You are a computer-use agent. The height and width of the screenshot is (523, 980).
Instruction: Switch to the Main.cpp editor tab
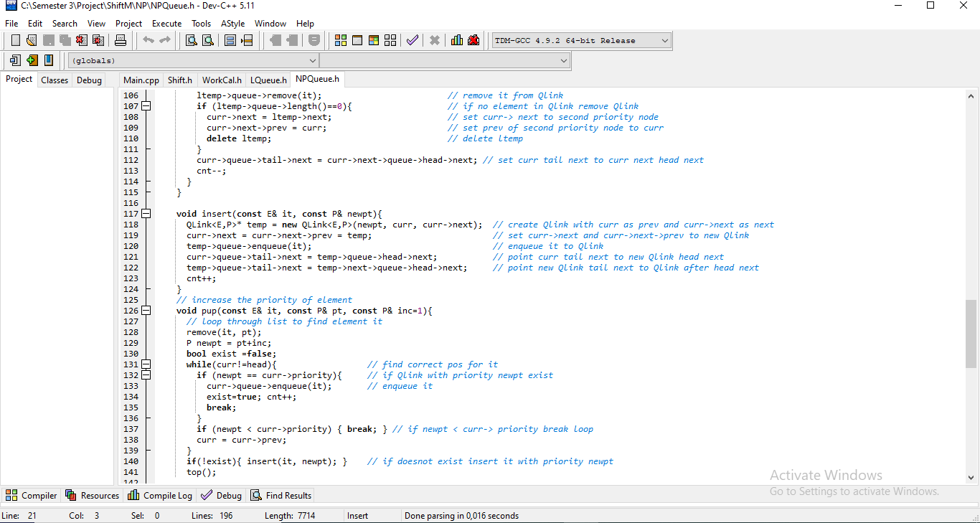[x=141, y=80]
